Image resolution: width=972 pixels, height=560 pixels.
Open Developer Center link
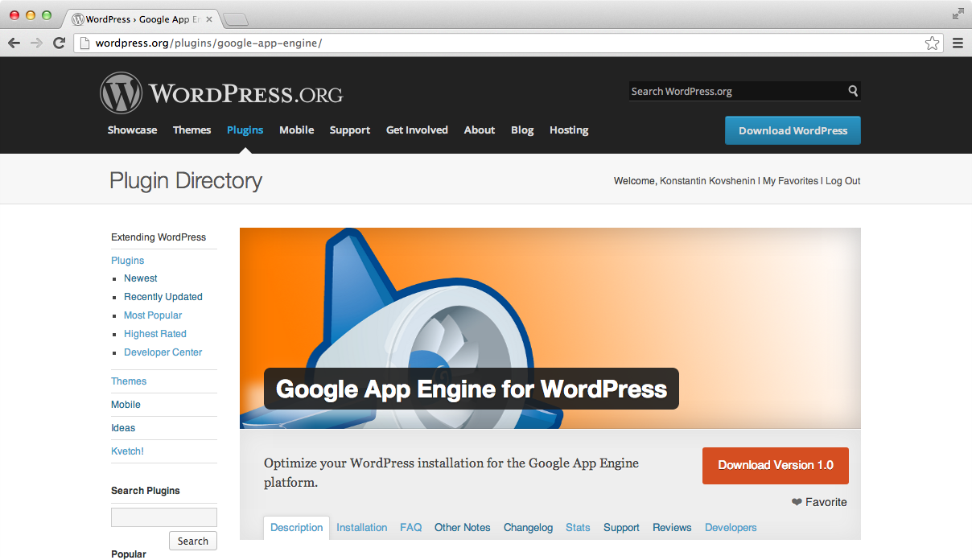(163, 352)
